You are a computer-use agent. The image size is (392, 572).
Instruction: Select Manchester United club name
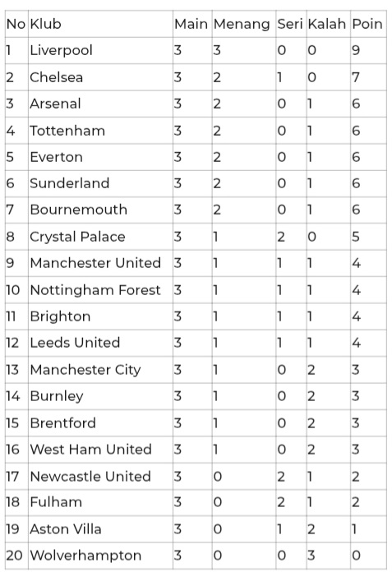95,263
